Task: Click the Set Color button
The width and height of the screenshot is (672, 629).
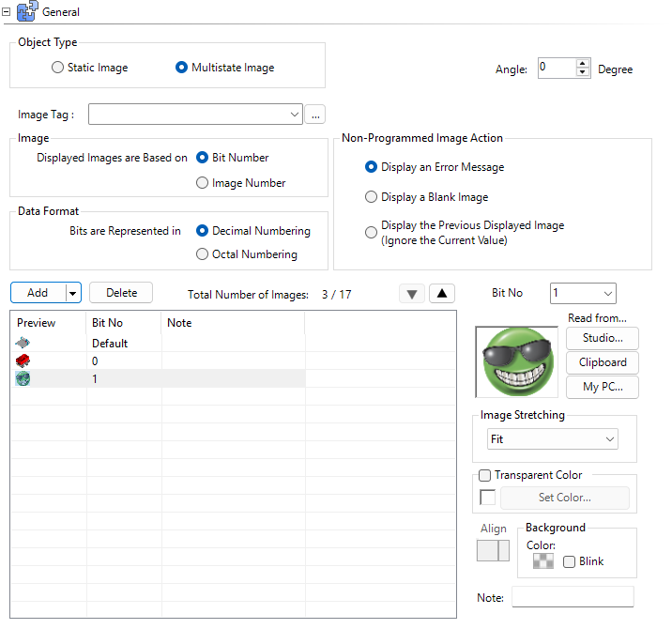Action: [x=564, y=498]
